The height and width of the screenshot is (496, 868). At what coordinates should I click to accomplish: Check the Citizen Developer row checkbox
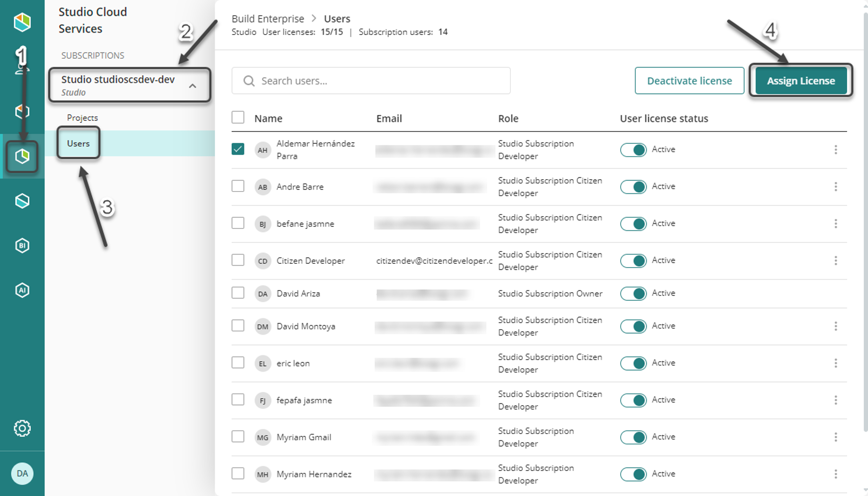coord(238,260)
